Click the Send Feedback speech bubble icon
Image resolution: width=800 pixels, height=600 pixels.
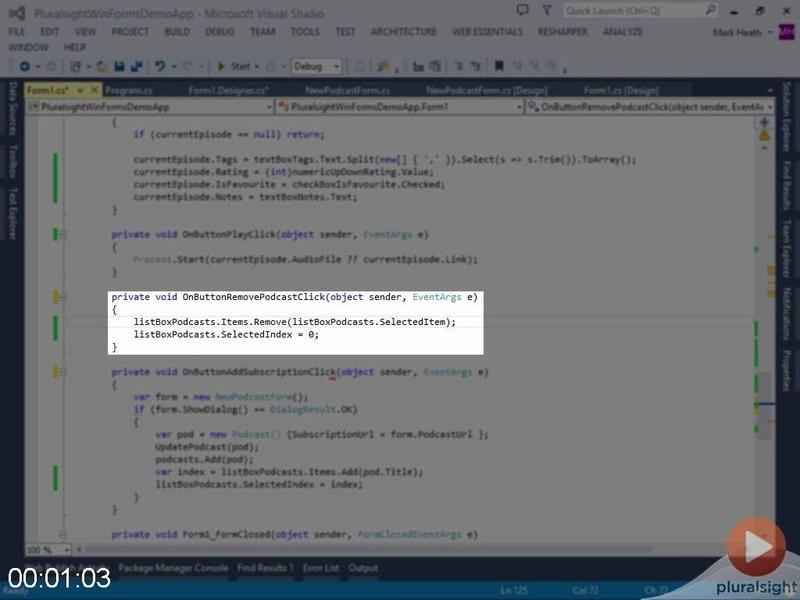(522, 10)
